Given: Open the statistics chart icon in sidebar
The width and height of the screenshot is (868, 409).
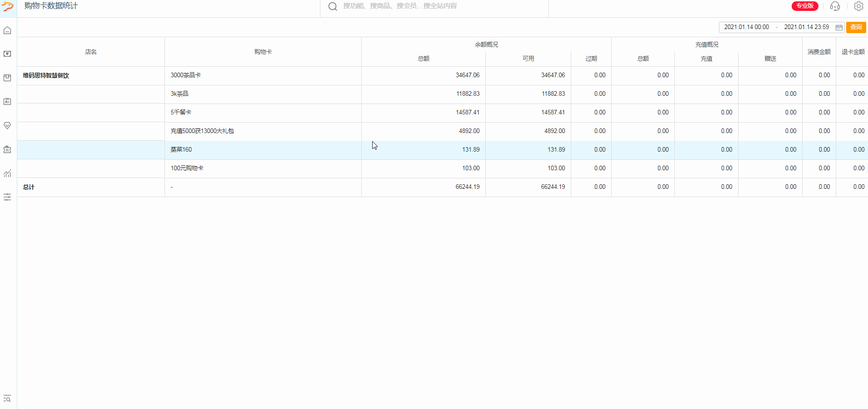Looking at the screenshot, I should [x=7, y=173].
